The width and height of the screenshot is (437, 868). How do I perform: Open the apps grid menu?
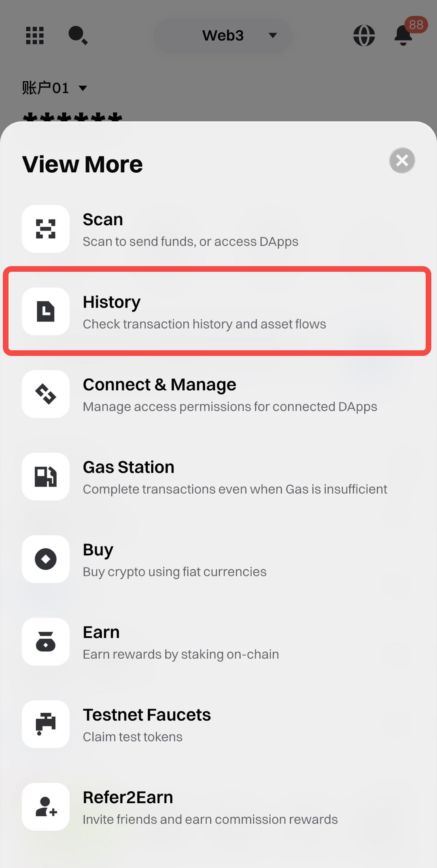(35, 36)
